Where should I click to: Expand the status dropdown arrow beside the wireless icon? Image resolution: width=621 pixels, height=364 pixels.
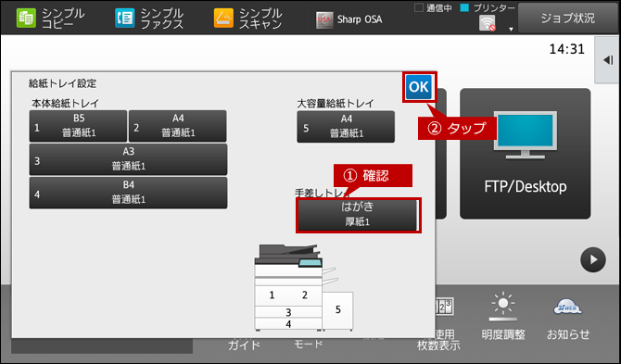pyautogui.click(x=511, y=29)
